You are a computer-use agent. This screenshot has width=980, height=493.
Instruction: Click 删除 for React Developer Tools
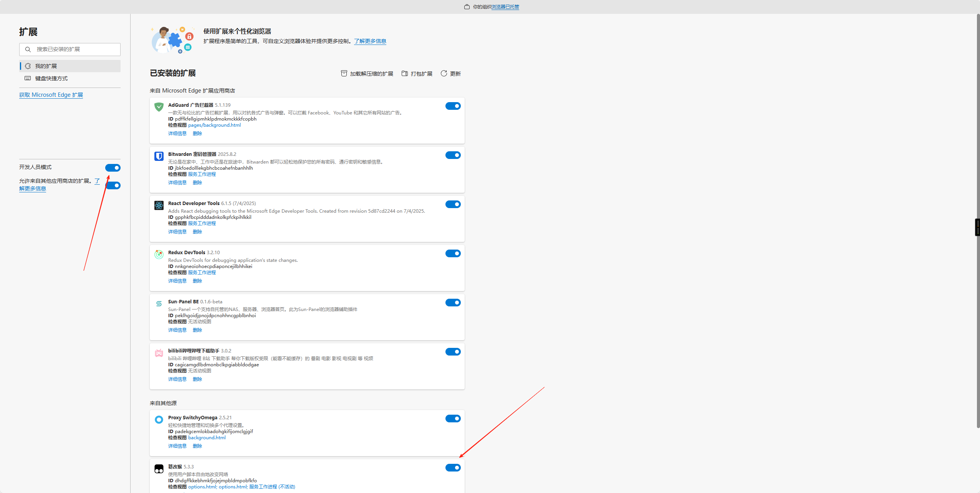pos(197,232)
